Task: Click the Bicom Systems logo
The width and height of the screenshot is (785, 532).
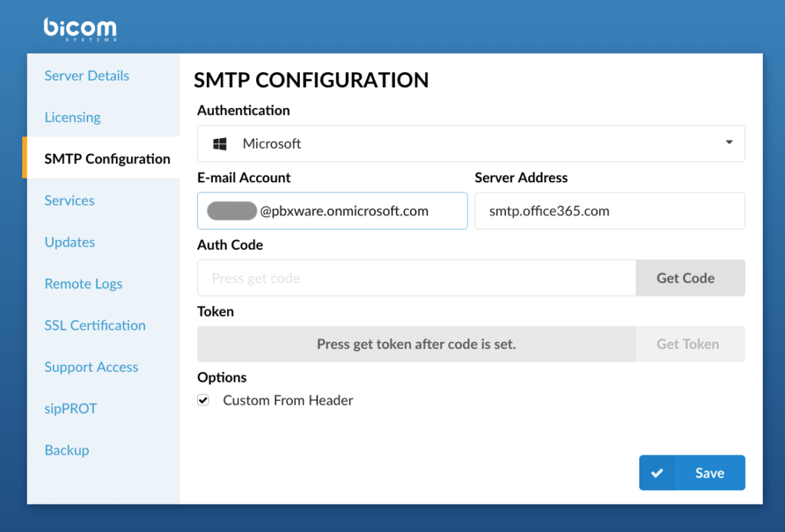Action: point(80,29)
